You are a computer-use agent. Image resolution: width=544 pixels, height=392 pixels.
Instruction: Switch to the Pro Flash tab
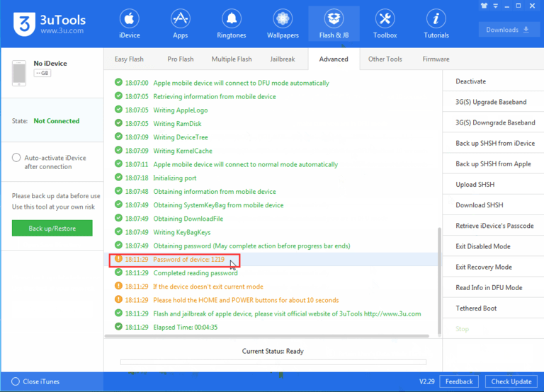pyautogui.click(x=181, y=59)
